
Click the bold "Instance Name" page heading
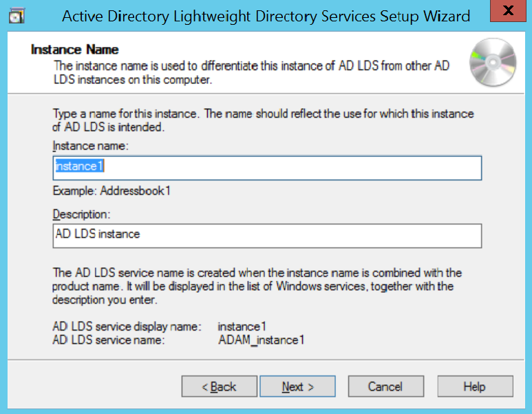75,50
